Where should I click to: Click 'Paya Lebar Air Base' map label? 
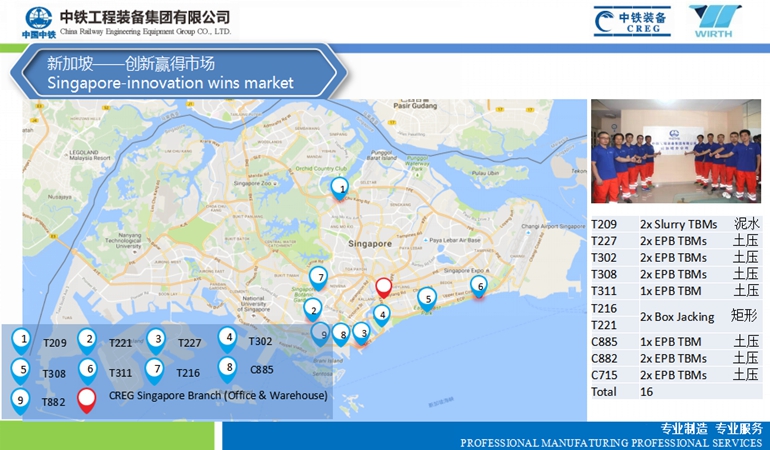click(455, 240)
